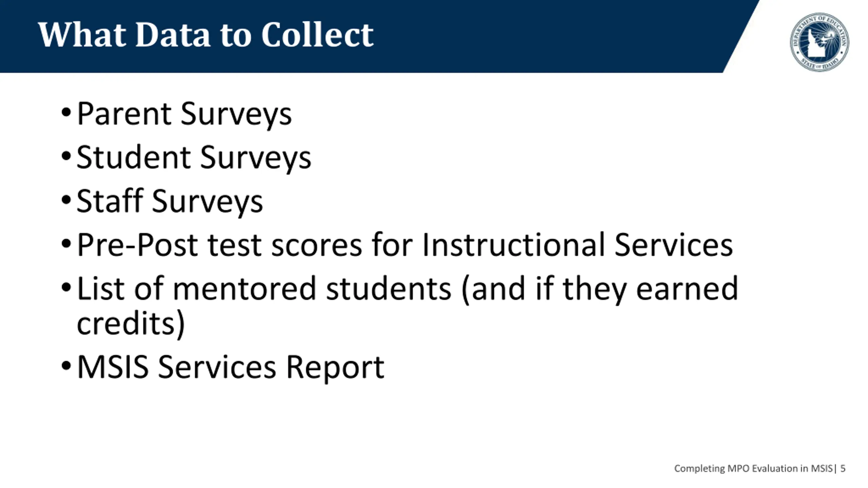Screen dimensions: 868x488
Task: Click the slide number 5 in the footer
Action: 843,469
